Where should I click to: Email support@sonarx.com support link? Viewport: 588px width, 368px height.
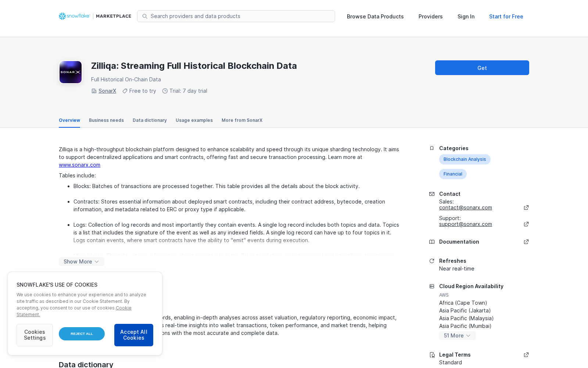(x=466, y=224)
